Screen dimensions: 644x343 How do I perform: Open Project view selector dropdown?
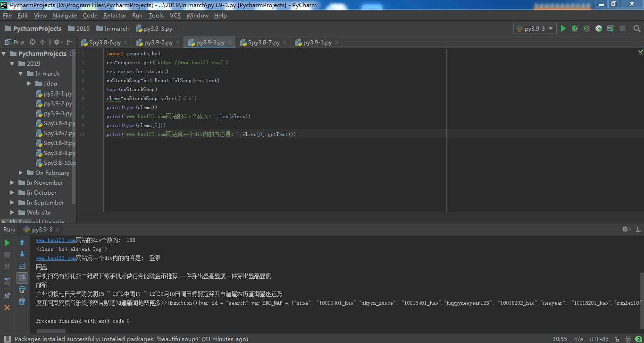pyautogui.click(x=15, y=42)
